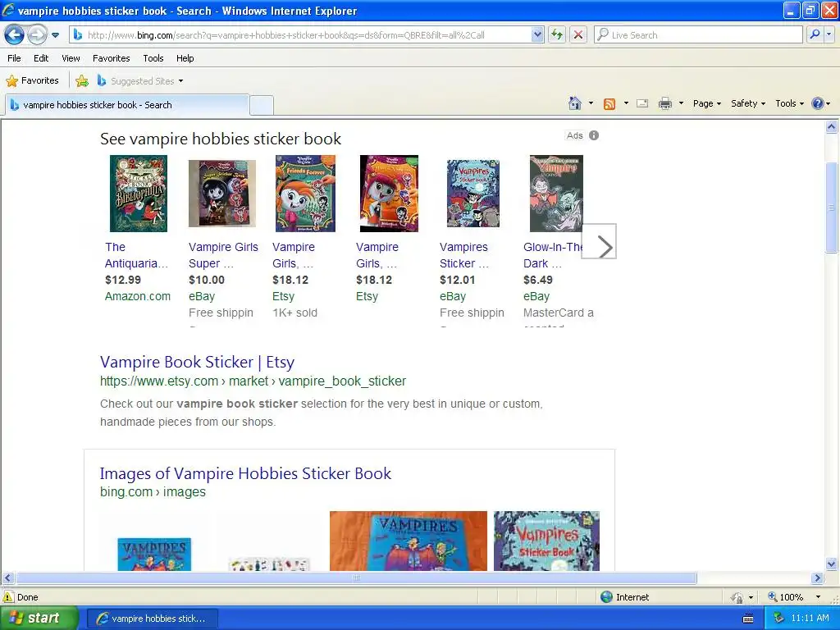
Task: Open the Page command dropdown
Action: pyautogui.click(x=706, y=103)
